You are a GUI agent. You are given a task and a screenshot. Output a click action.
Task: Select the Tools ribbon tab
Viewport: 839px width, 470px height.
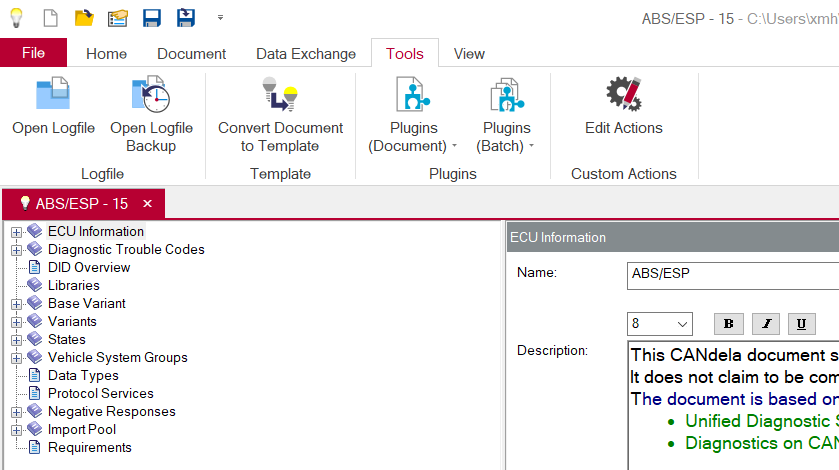[405, 54]
